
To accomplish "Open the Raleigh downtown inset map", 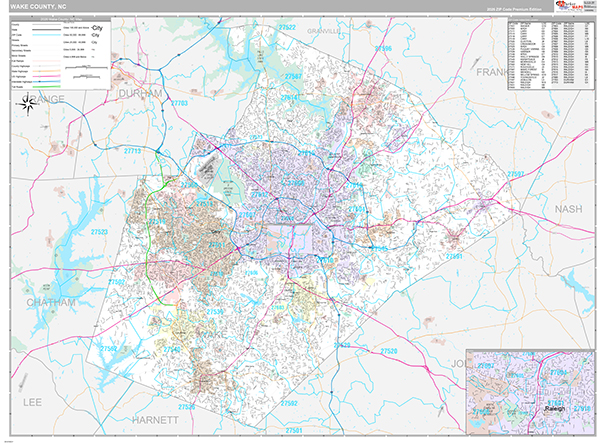I will (531, 392).
